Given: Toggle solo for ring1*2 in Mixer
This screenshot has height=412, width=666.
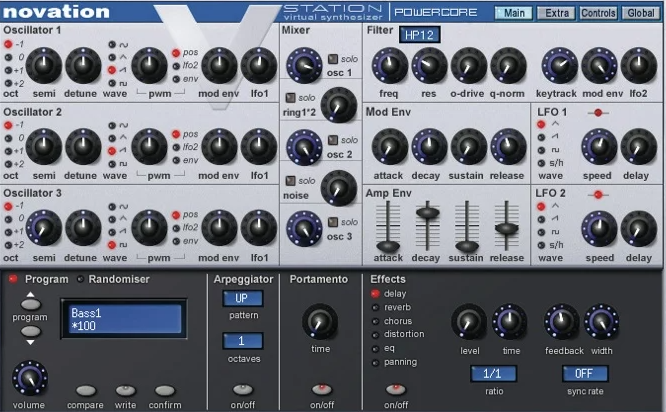Looking at the screenshot, I should click(290, 98).
